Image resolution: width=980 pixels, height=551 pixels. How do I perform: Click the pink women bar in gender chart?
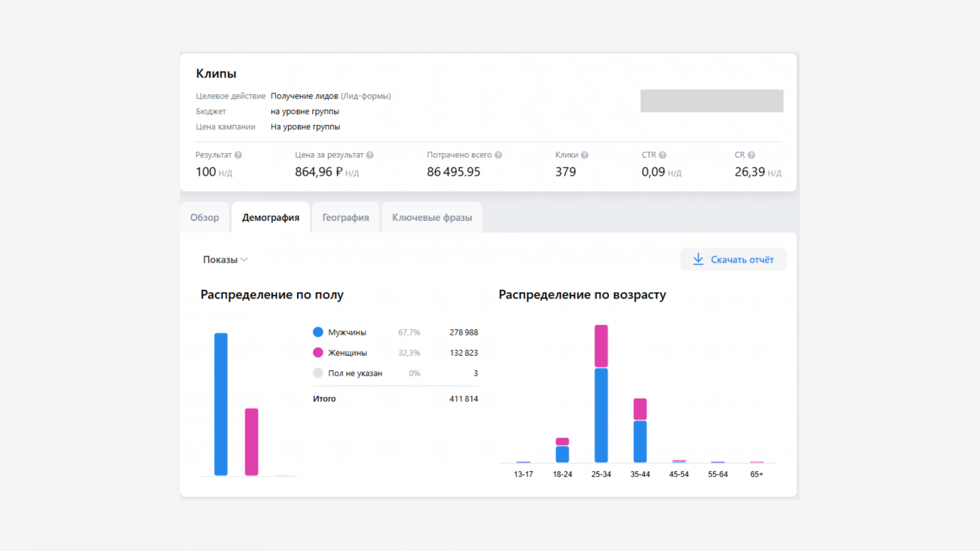point(252,441)
